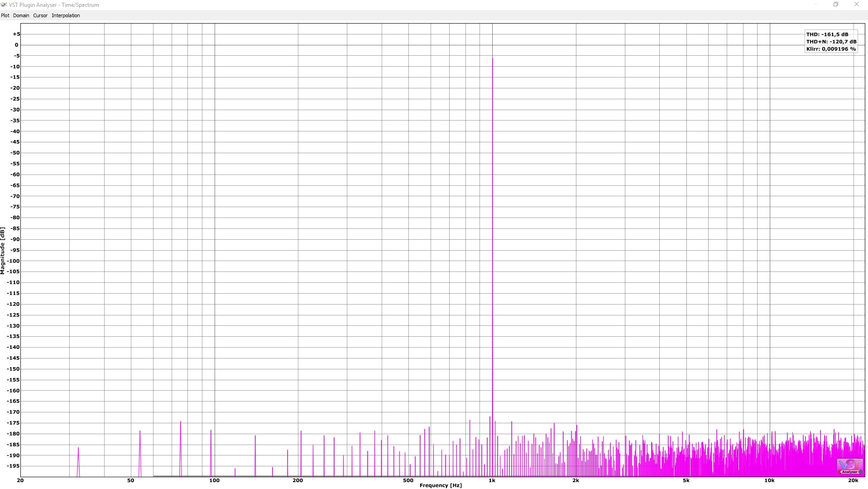Open the Domain menu
This screenshot has height=489, width=868.
[x=21, y=15]
